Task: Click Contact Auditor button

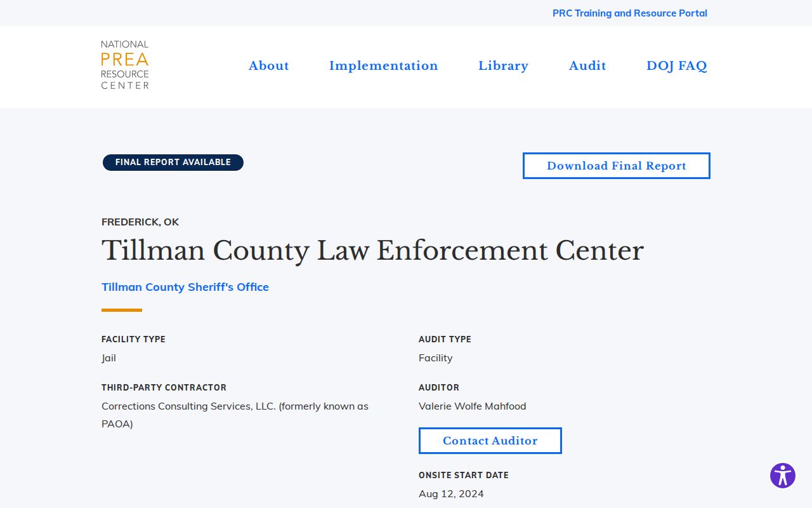Action: coord(490,441)
